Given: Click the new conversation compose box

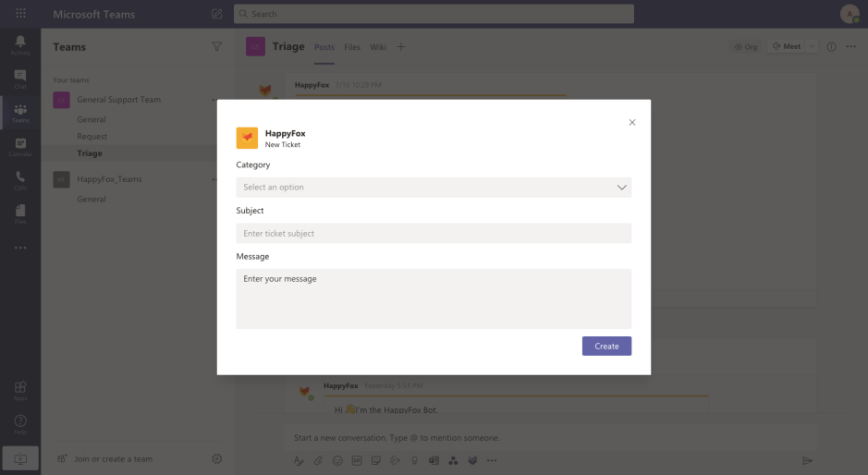Looking at the screenshot, I should [551, 438].
